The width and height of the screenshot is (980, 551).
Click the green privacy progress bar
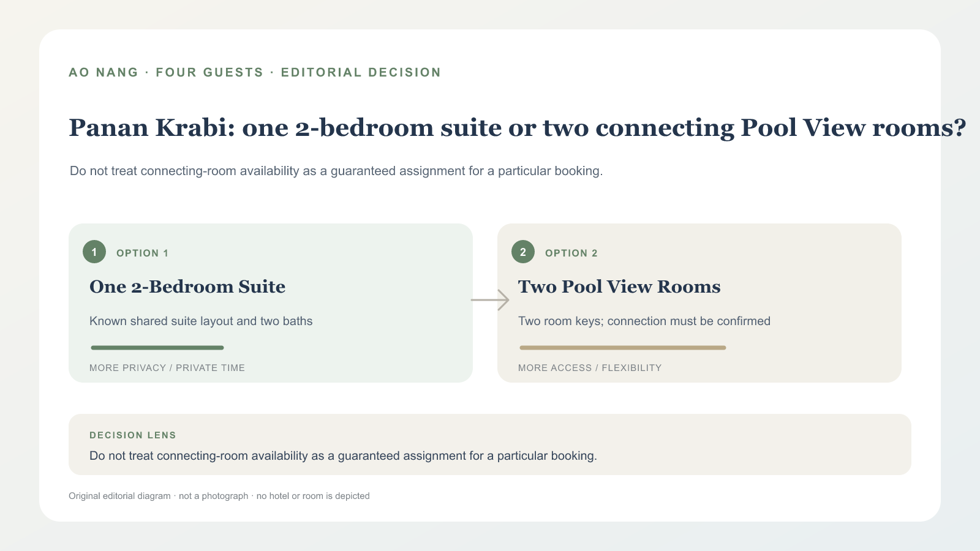tap(157, 348)
